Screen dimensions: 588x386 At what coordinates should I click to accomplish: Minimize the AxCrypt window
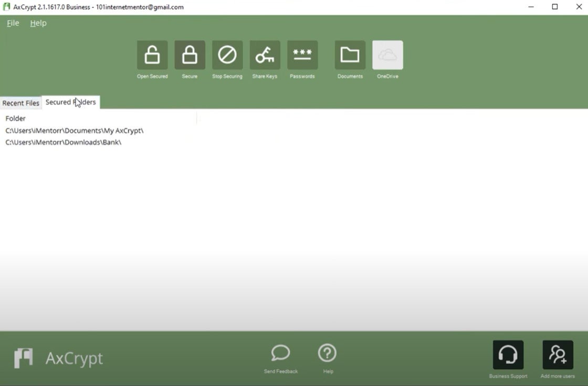tap(531, 7)
